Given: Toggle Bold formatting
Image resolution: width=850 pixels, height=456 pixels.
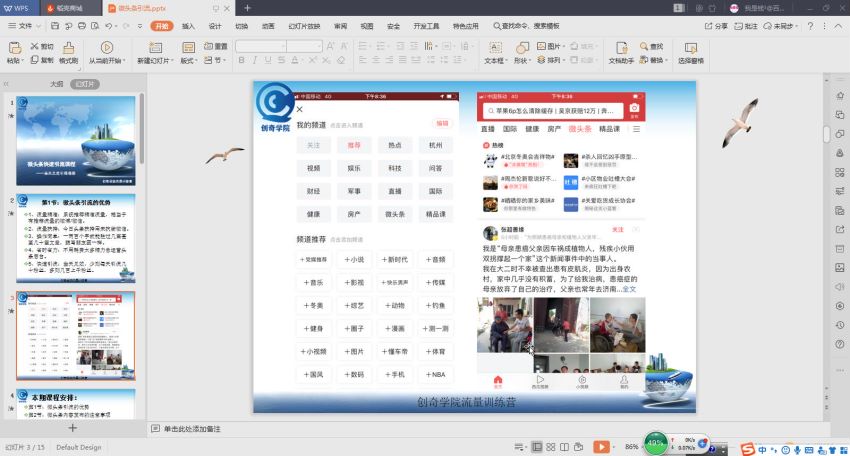Looking at the screenshot, I should pos(241,60).
